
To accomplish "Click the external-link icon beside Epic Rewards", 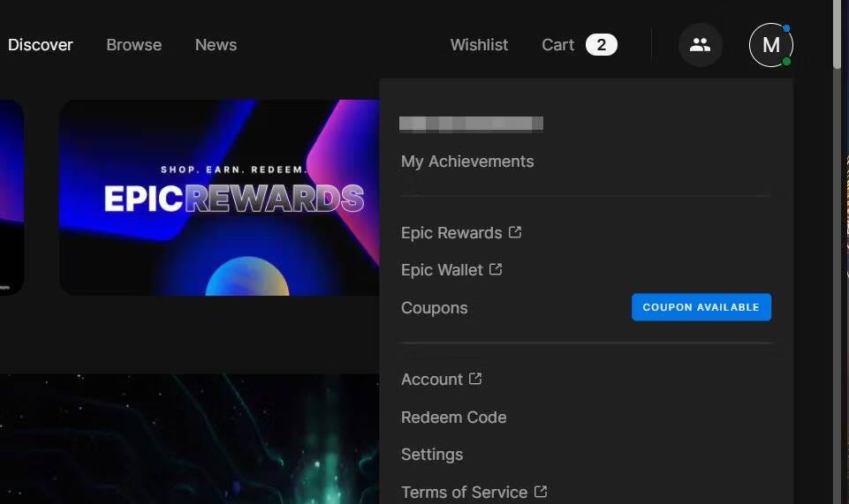I will [515, 232].
